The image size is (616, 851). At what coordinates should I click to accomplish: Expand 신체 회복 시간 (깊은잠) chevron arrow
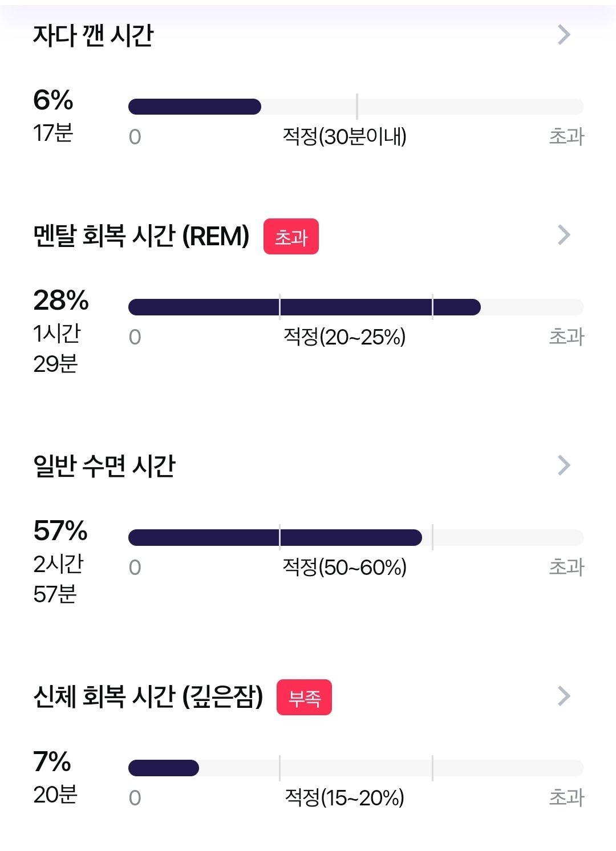(x=564, y=695)
